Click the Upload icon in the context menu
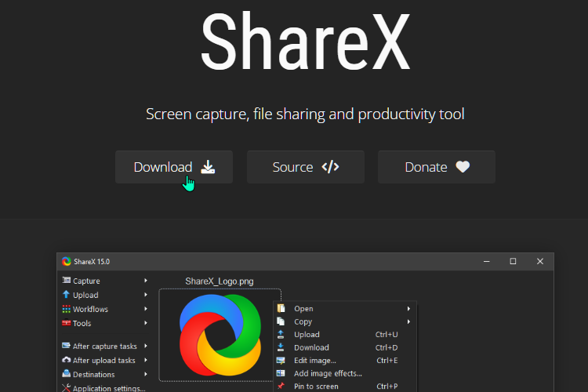The image size is (588, 392). click(x=281, y=334)
